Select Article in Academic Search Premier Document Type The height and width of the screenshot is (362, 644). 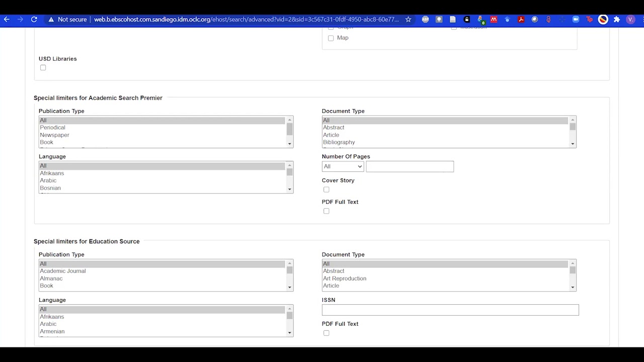(445, 135)
